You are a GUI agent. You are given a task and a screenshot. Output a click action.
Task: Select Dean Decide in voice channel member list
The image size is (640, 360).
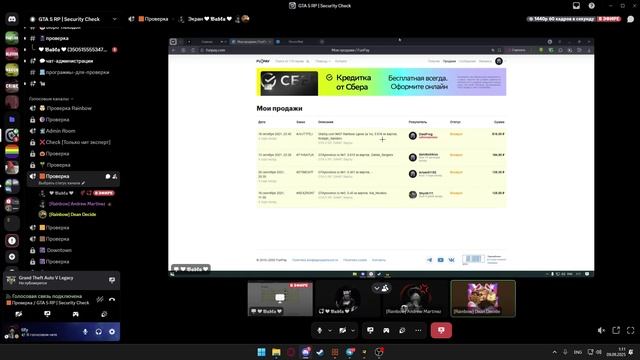pyautogui.click(x=78, y=214)
